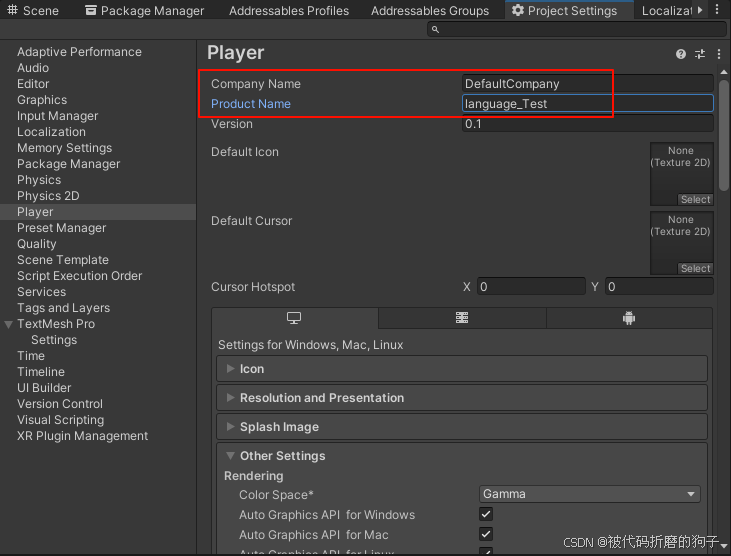Expand the Icon section

click(462, 369)
